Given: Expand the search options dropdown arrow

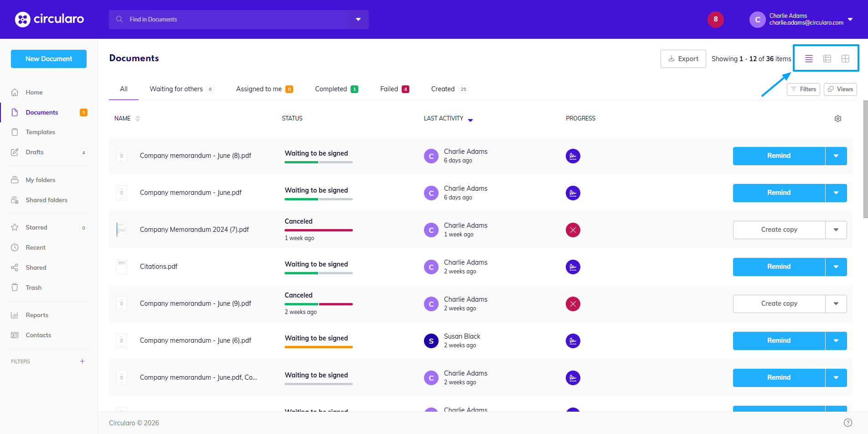Looking at the screenshot, I should click(x=358, y=20).
